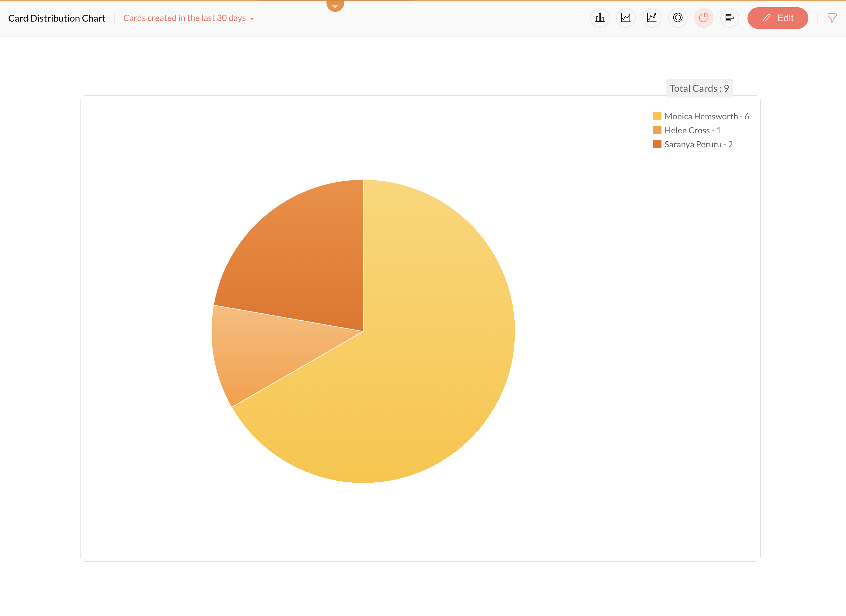Click the Total Cards : 9 label
Viewport: 846px width, 616px height.
(699, 88)
